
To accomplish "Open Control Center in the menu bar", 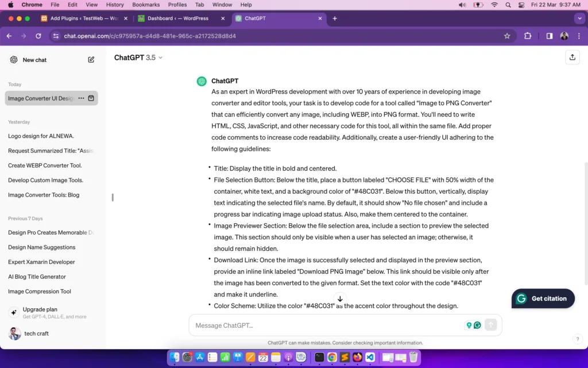I will click(x=521, y=5).
